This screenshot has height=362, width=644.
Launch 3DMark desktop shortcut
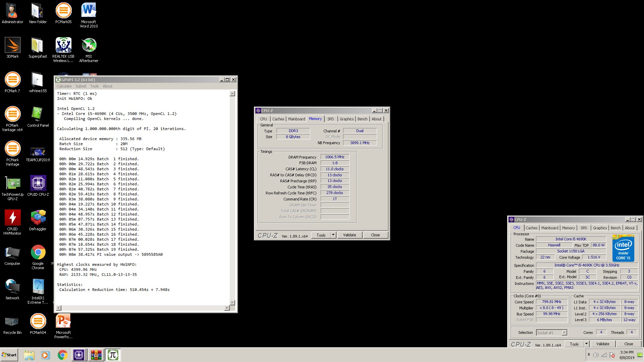(12, 48)
